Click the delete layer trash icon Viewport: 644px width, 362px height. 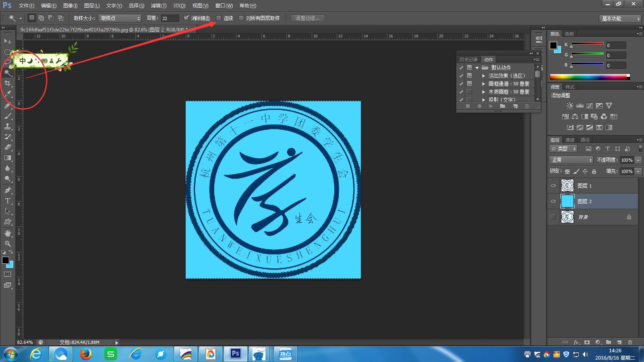pyautogui.click(x=630, y=342)
